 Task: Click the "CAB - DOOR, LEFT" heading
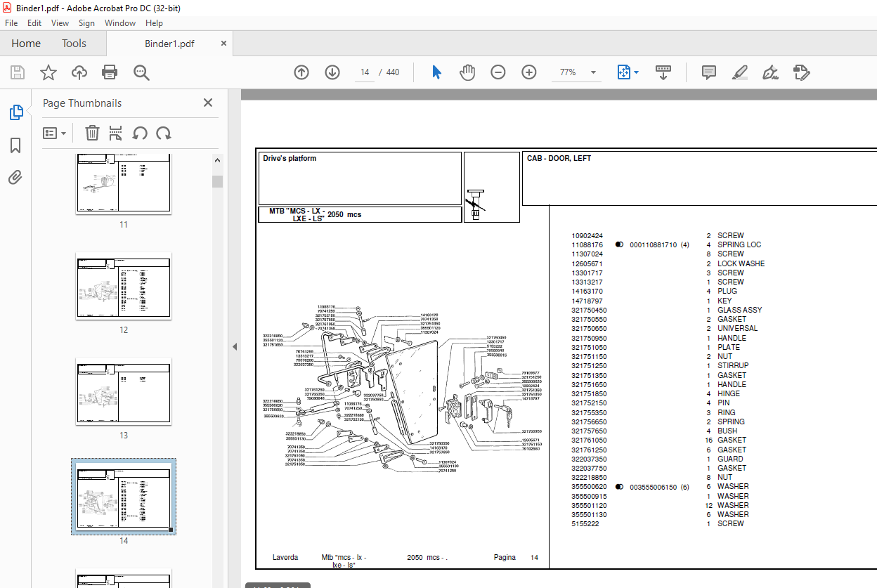pos(559,159)
